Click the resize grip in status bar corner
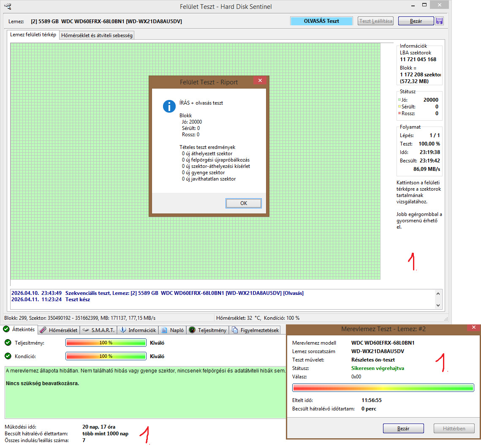Screen dimensions: 481x448 pyautogui.click(x=446, y=319)
